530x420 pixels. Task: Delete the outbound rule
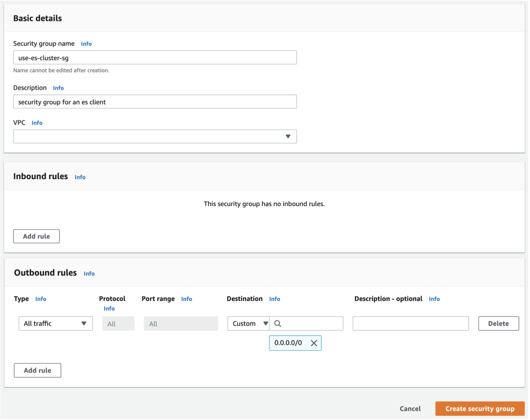pyautogui.click(x=498, y=324)
